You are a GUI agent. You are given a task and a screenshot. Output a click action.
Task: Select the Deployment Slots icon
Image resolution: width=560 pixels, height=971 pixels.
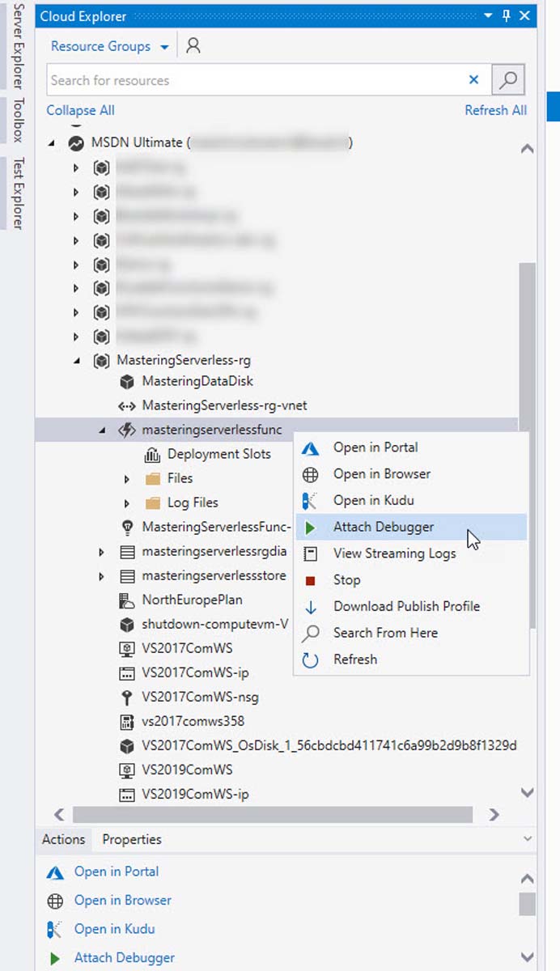click(x=152, y=454)
